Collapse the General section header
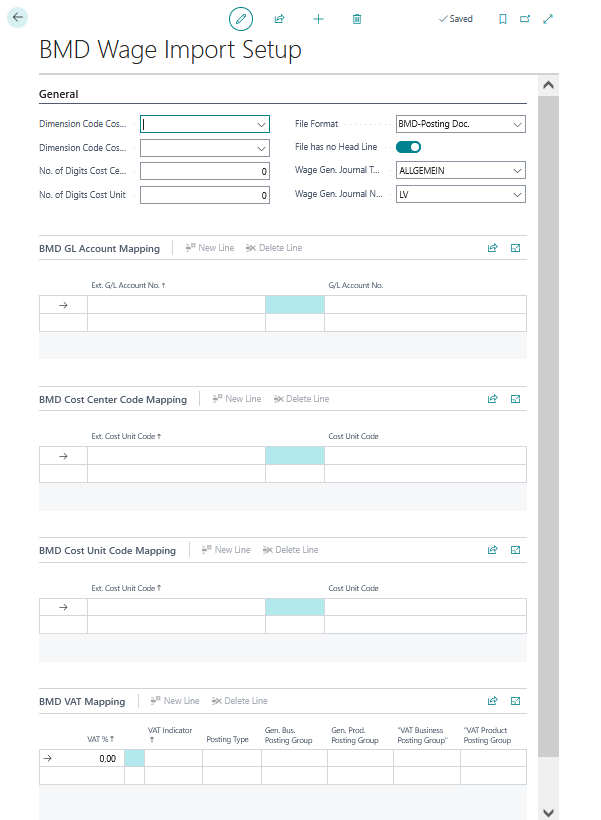 pyautogui.click(x=59, y=94)
